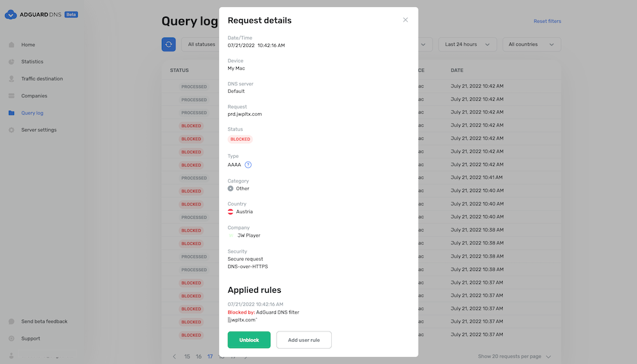Click the Reset filters link
The height and width of the screenshot is (364, 637).
click(x=547, y=21)
